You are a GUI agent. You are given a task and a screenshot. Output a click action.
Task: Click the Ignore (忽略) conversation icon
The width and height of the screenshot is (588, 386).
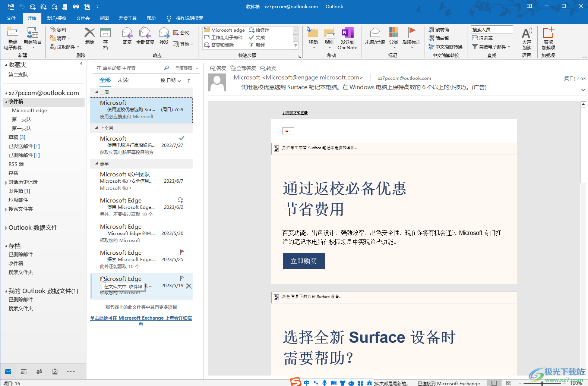tap(53, 29)
